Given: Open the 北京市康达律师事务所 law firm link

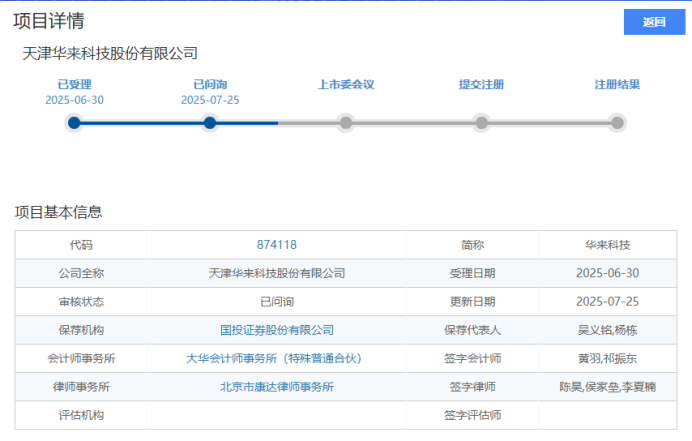Looking at the screenshot, I should pyautogui.click(x=277, y=387).
